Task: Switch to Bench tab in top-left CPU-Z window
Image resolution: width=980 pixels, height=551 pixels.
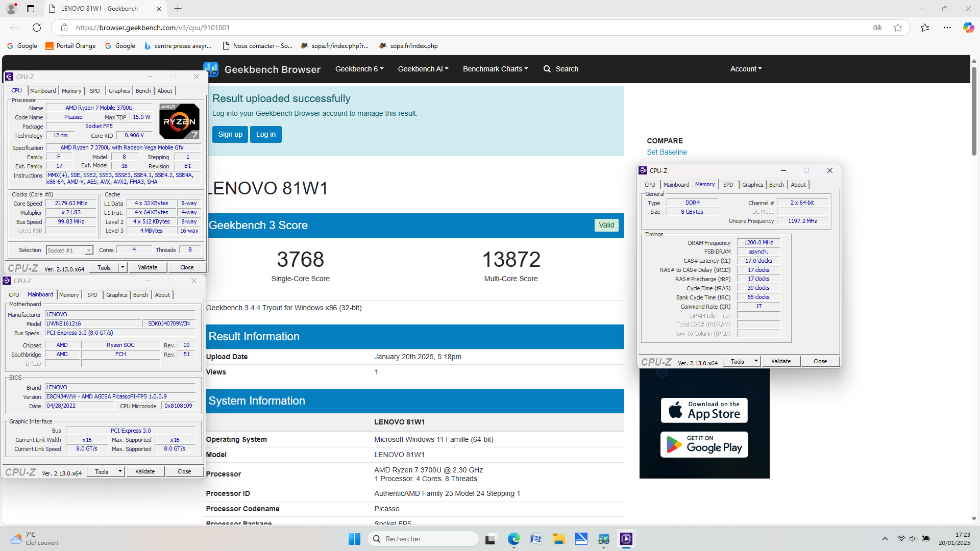Action: click(143, 91)
